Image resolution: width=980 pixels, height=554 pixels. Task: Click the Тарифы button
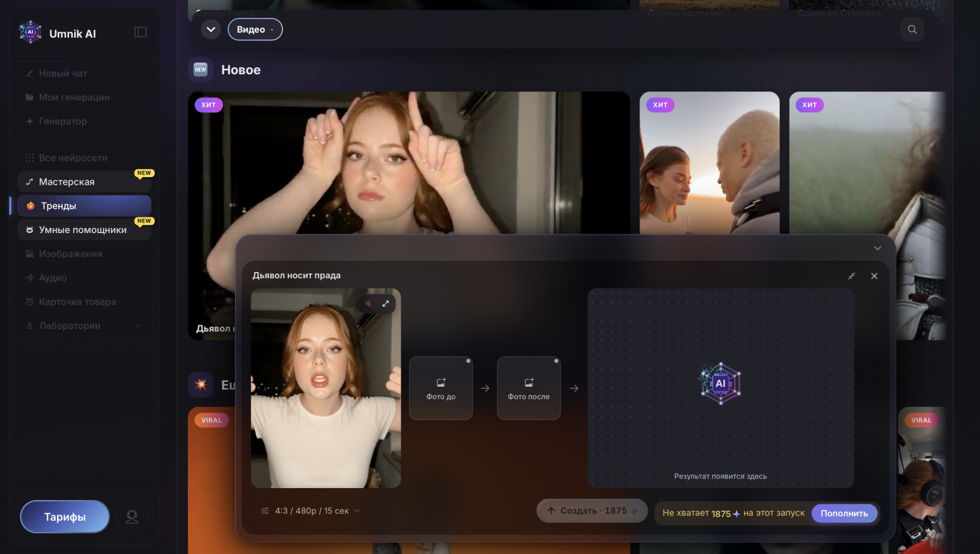pos(65,516)
